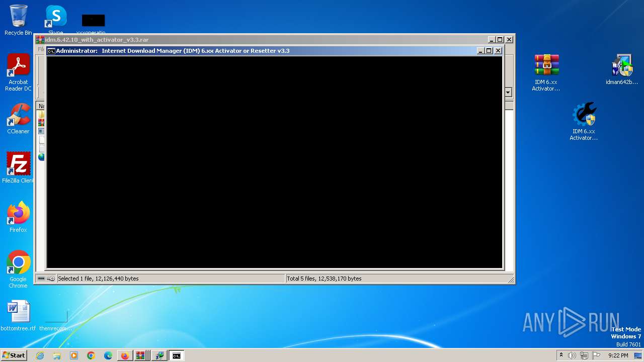Switch to Firefox on the taskbar

[x=125, y=355]
